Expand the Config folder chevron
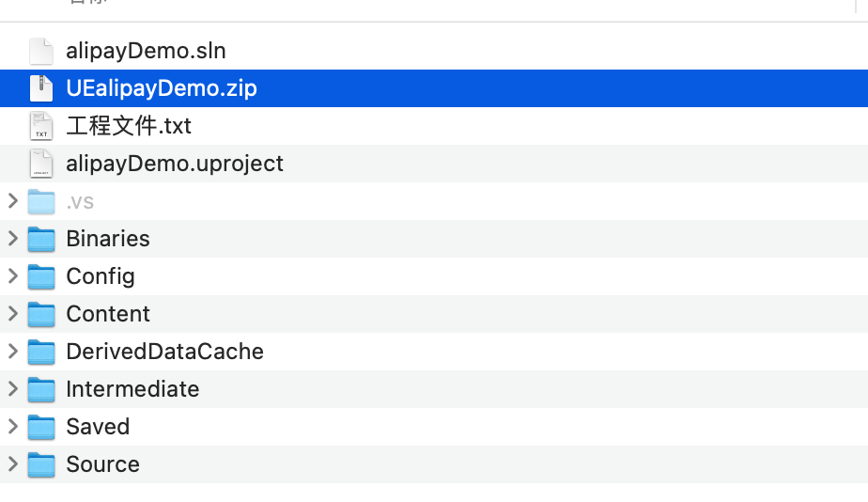This screenshot has width=868, height=502. 13,276
